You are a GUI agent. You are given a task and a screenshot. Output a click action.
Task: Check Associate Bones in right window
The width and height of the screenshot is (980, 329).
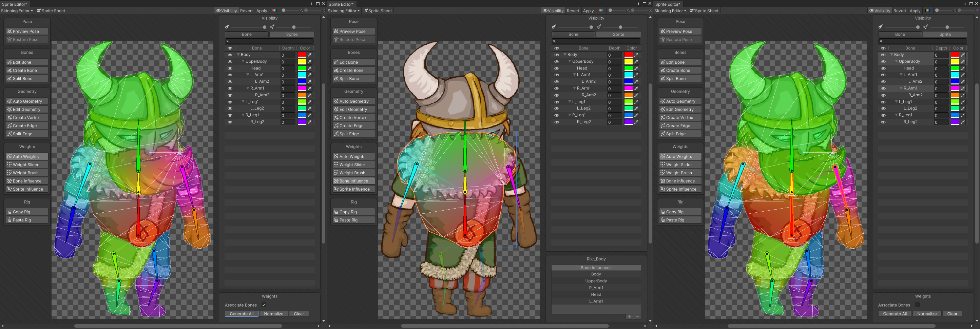pyautogui.click(x=917, y=305)
